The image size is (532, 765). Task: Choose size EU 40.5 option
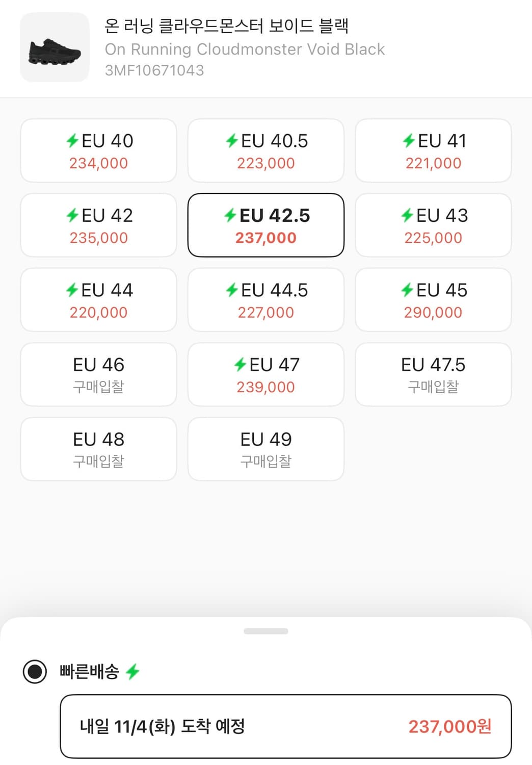[266, 151]
